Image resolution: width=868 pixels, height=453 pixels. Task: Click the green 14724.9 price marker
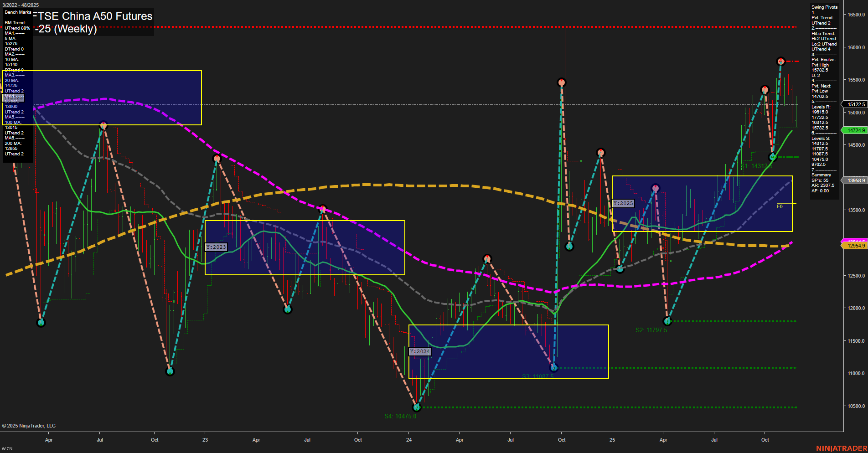855,130
